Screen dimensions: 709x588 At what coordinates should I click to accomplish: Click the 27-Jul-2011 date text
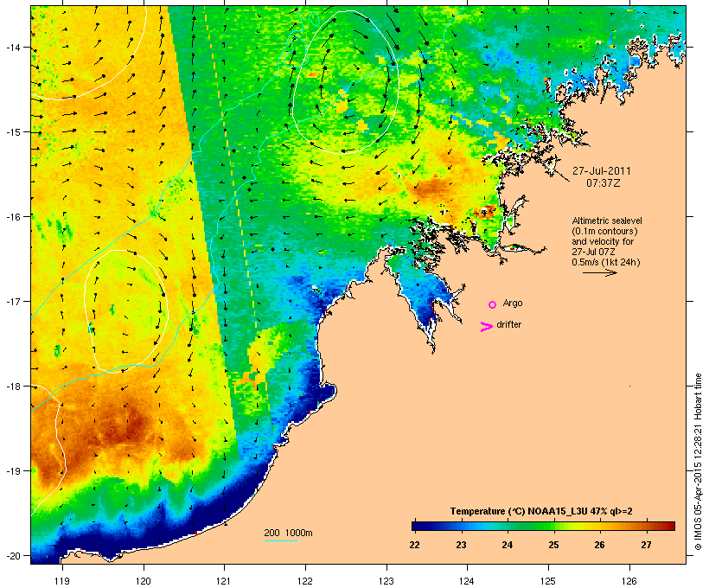pyautogui.click(x=602, y=171)
